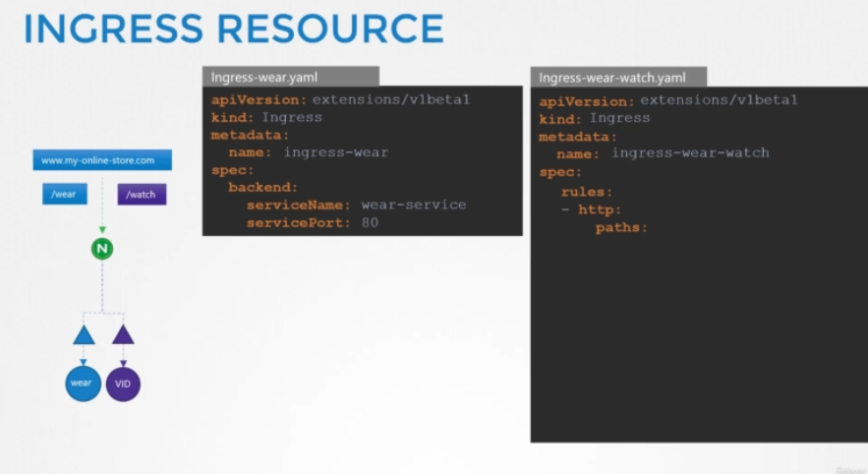Image resolution: width=868 pixels, height=474 pixels.
Task: Click the www.my-online-store.com banner
Action: tap(102, 160)
